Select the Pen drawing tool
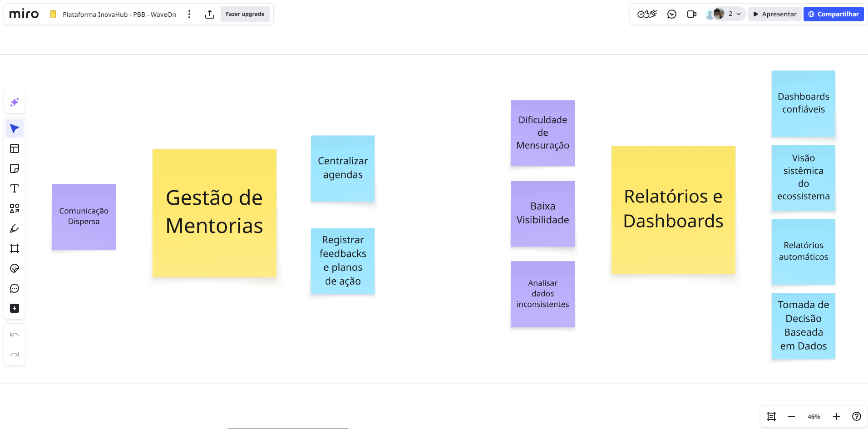The image size is (868, 429). pos(15,228)
